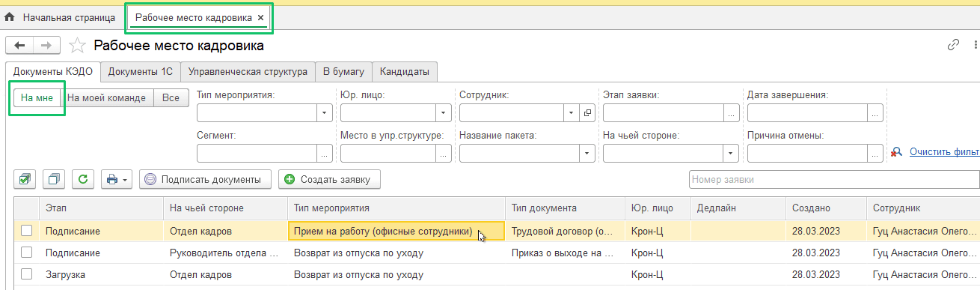This screenshot has width=980, height=290.
Task: Tick the checkbox for Прием на работу row
Action: [x=27, y=231]
